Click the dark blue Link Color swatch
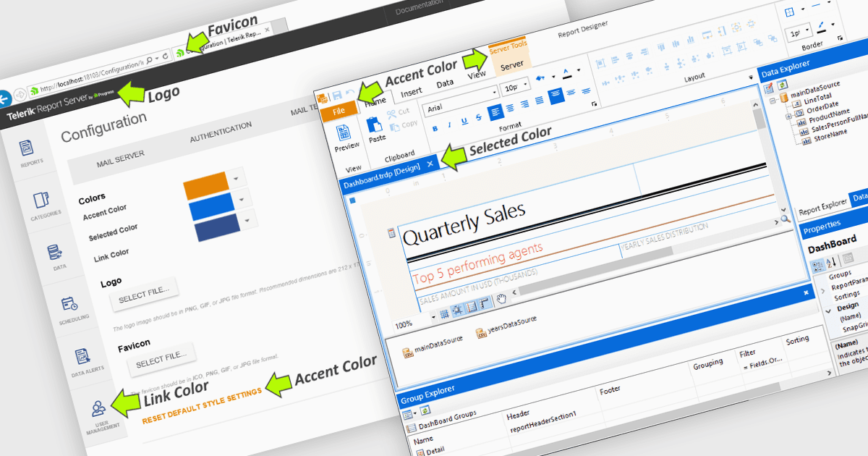Image resolution: width=868 pixels, height=456 pixels. point(218,228)
